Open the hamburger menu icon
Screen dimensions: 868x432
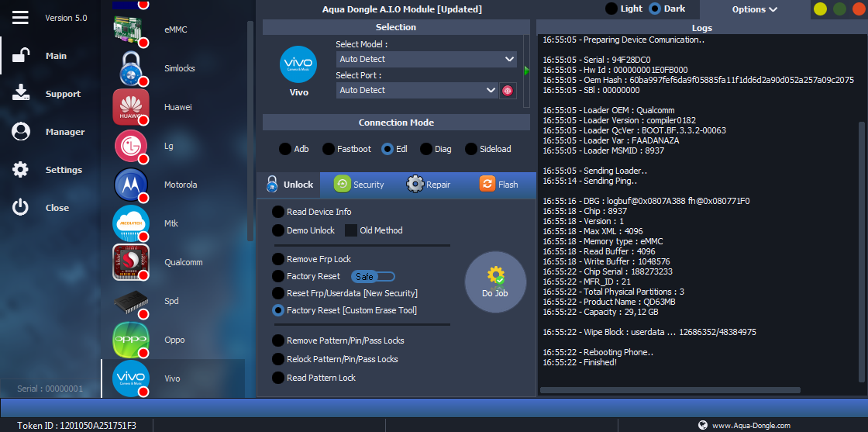coord(20,17)
